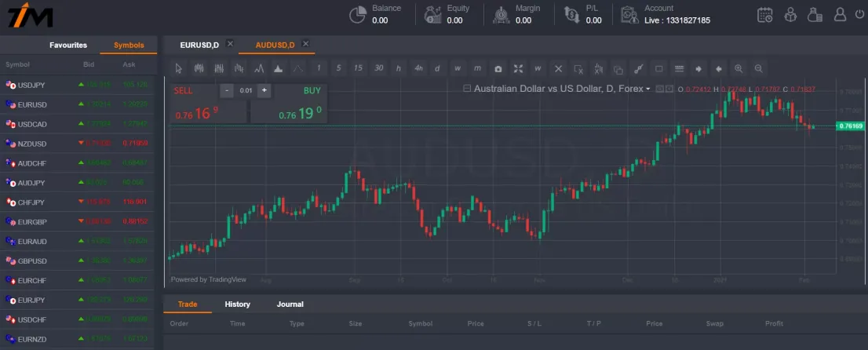The image size is (868, 350).
Task: Select the EURNZD symbol row
Action: tap(78, 338)
